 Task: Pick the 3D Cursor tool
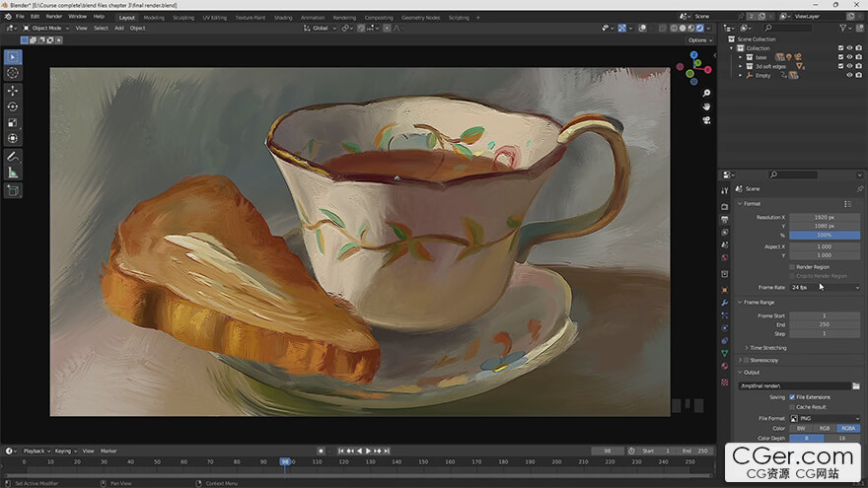click(x=13, y=73)
